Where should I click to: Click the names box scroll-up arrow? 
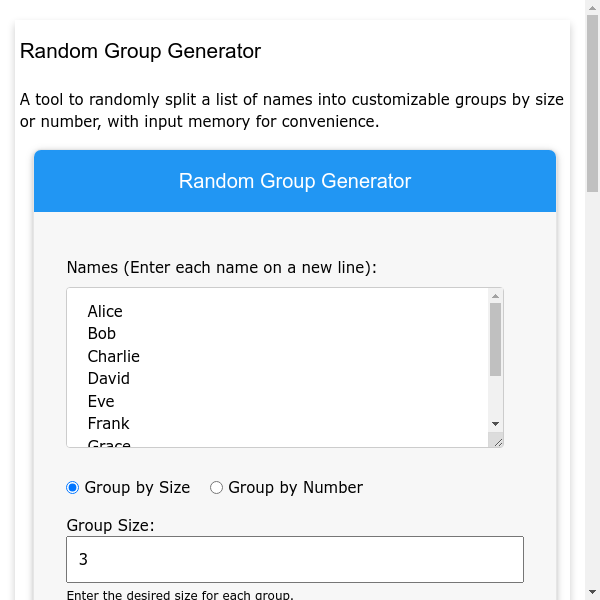point(495,295)
